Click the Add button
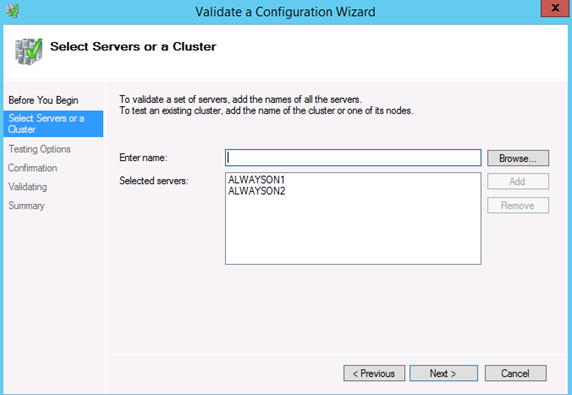This screenshot has height=395, width=572. [518, 181]
